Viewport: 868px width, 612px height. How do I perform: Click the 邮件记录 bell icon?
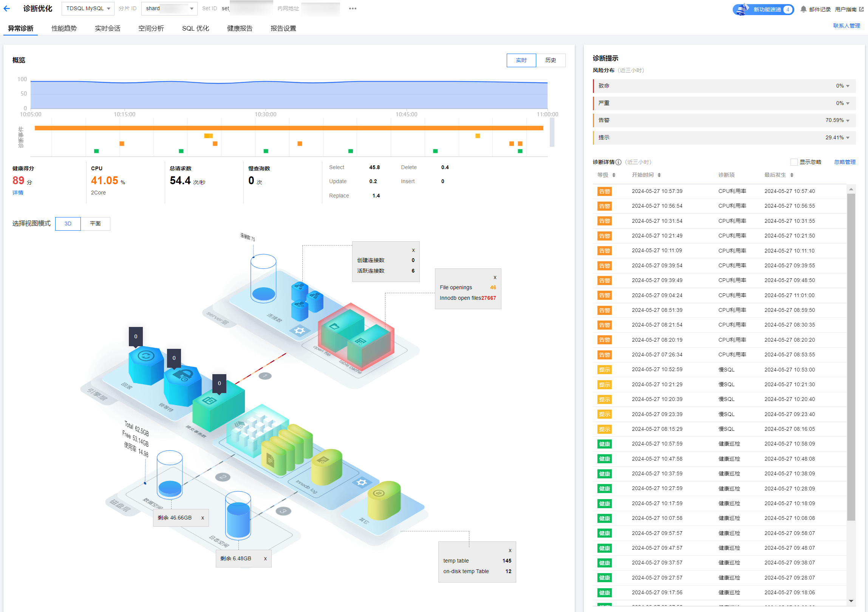click(803, 9)
